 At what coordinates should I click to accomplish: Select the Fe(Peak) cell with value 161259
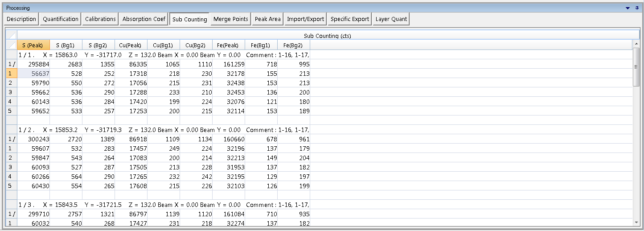click(228, 64)
